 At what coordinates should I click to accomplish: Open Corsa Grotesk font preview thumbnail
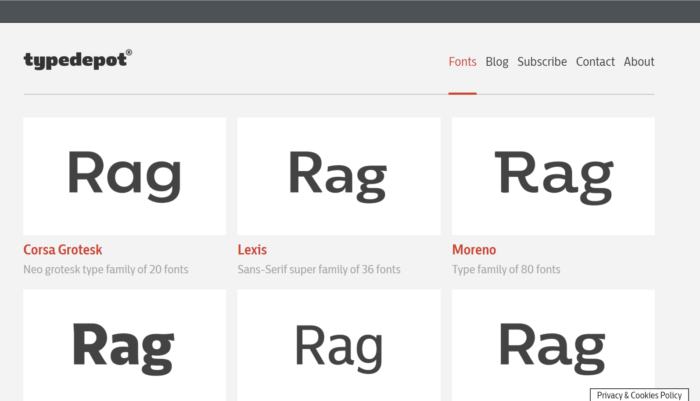point(125,176)
